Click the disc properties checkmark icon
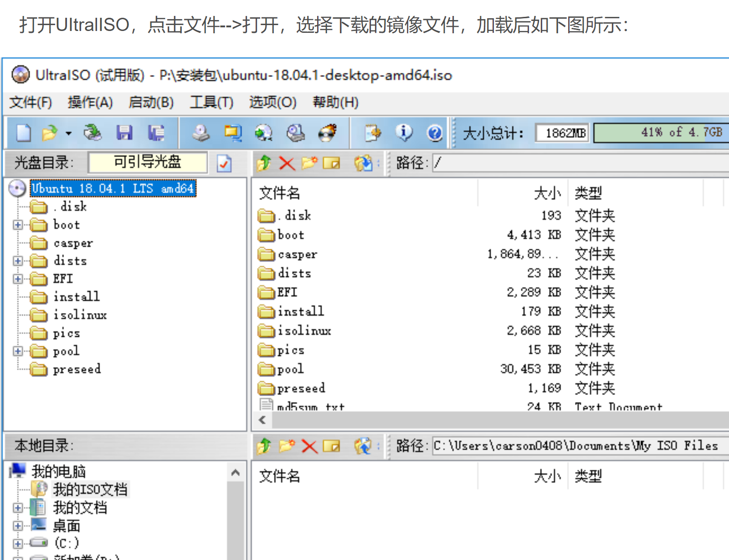This screenshot has height=560, width=729. (x=224, y=163)
